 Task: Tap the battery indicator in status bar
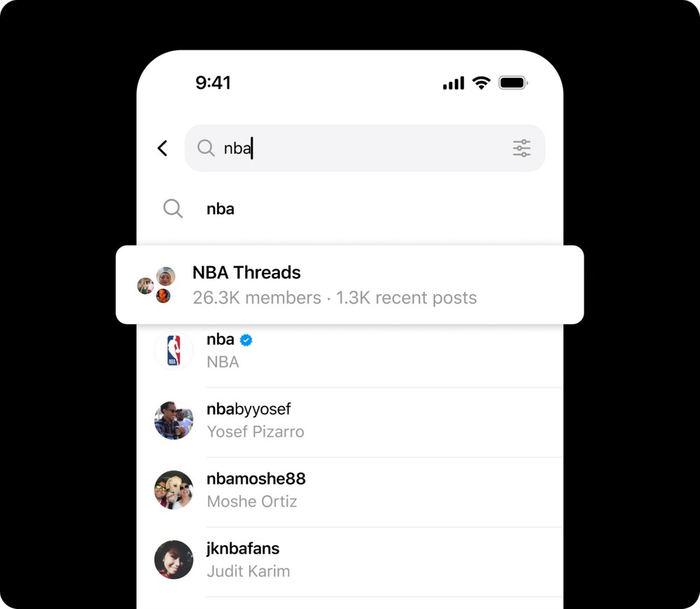513,83
